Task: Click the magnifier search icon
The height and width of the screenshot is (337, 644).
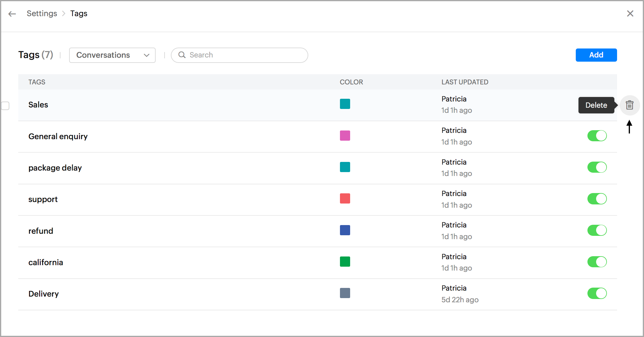Action: [182, 55]
